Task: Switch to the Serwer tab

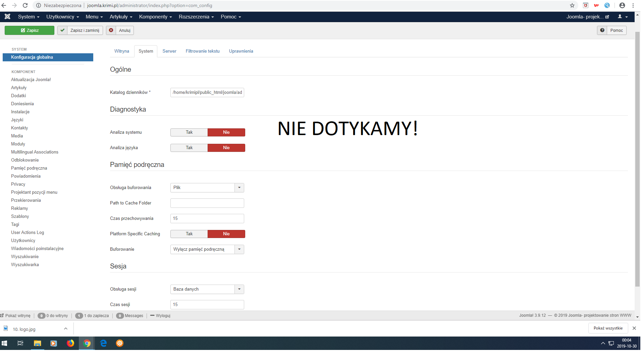Action: tap(169, 51)
